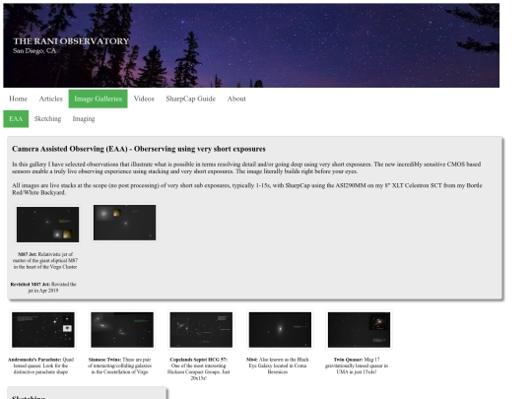Open the M87 Jet thumbnail image

click(48, 225)
